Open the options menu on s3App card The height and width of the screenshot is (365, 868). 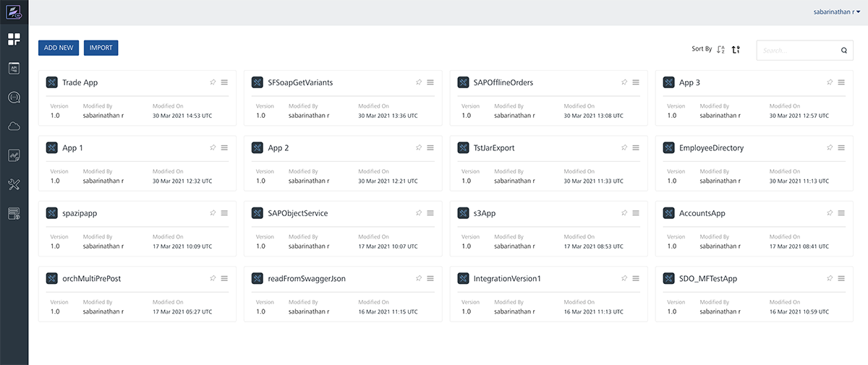(x=636, y=213)
